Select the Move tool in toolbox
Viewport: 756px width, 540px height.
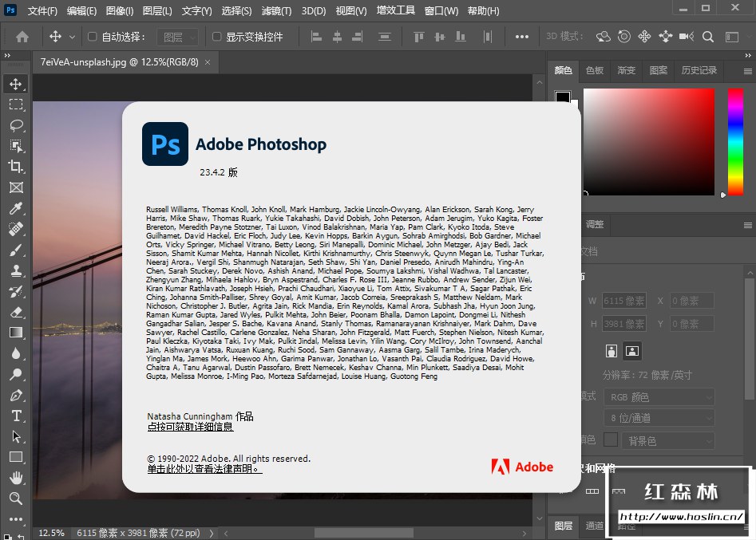pyautogui.click(x=16, y=84)
